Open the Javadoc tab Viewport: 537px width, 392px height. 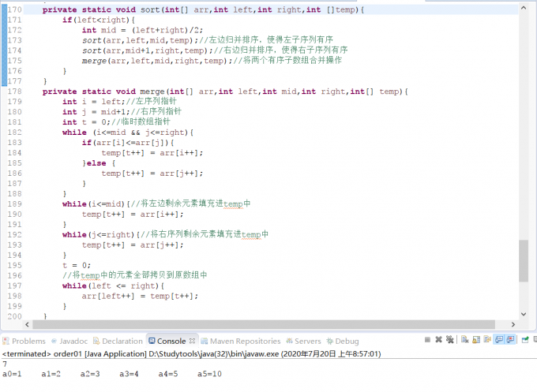click(72, 341)
